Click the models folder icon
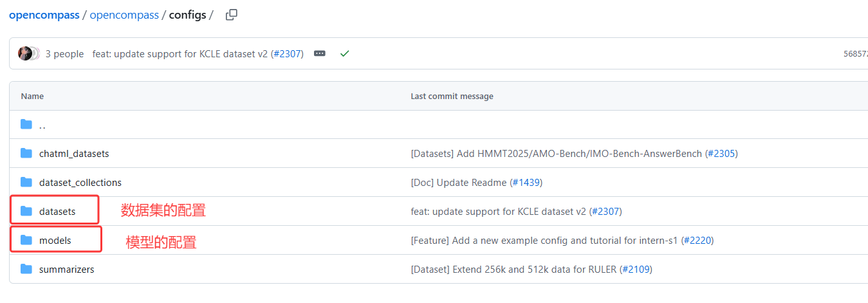 pos(26,240)
